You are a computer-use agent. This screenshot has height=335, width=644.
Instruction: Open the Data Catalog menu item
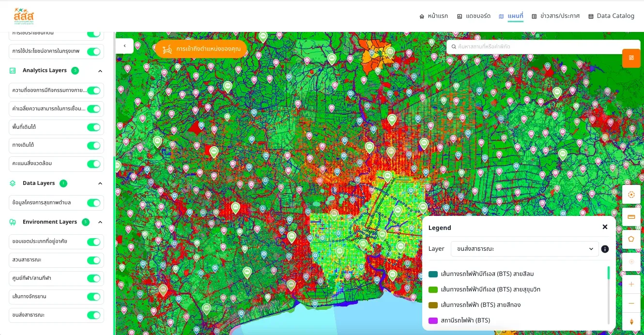click(x=611, y=16)
